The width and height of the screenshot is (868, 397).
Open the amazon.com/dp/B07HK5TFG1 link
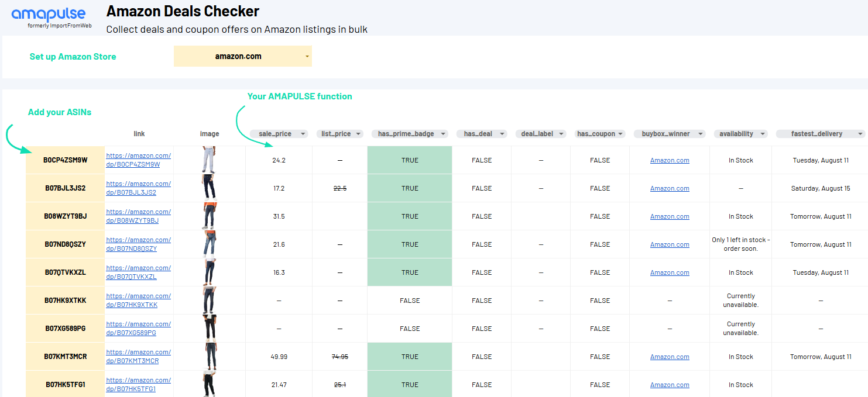click(139, 385)
